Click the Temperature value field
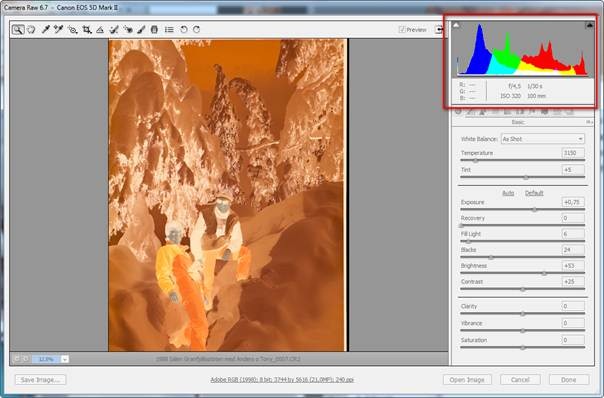 573,153
